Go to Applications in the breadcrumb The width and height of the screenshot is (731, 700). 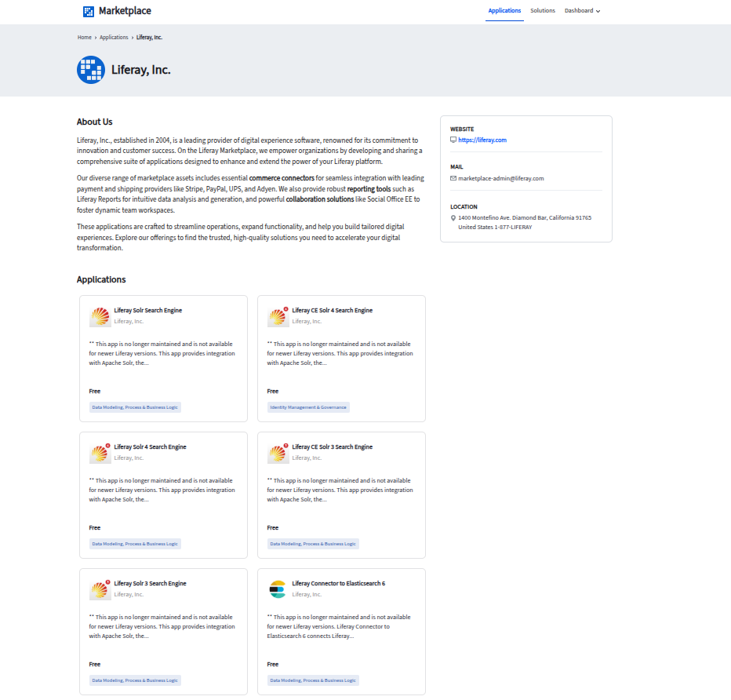(x=114, y=38)
